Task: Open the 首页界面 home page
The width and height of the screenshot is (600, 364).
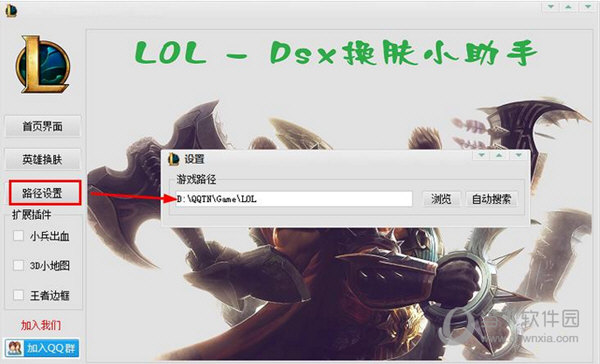Action: pyautogui.click(x=42, y=126)
